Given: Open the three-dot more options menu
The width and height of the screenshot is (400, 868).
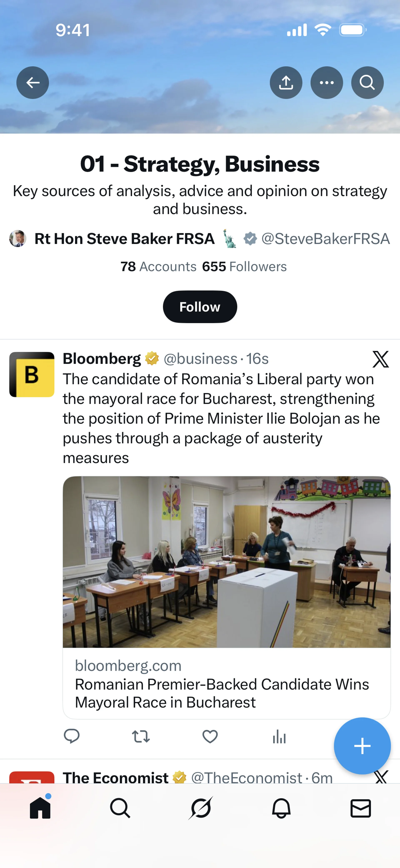Looking at the screenshot, I should 327,83.
